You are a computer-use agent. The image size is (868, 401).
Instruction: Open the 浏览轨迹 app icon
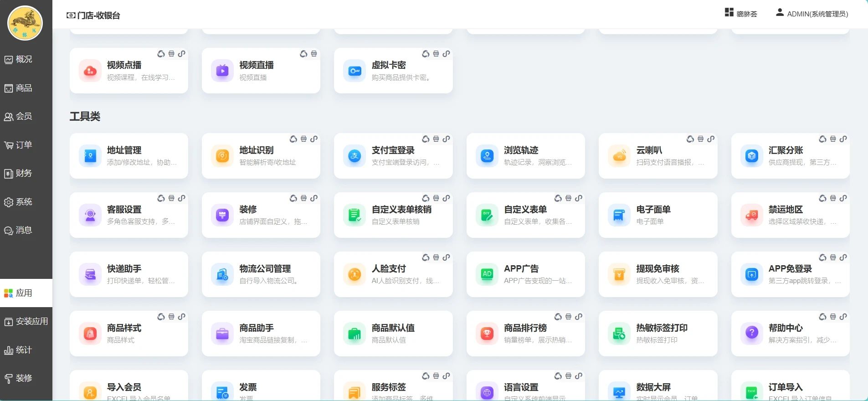487,156
